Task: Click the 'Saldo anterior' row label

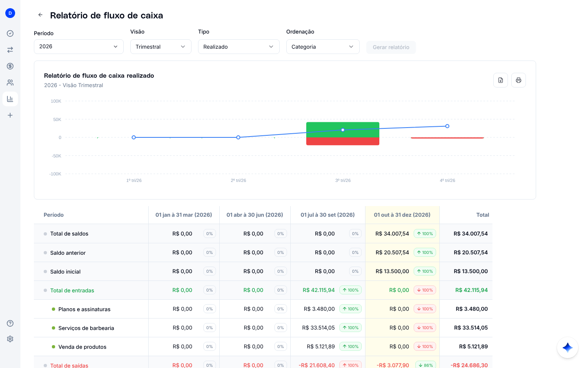Action: pyautogui.click(x=68, y=253)
